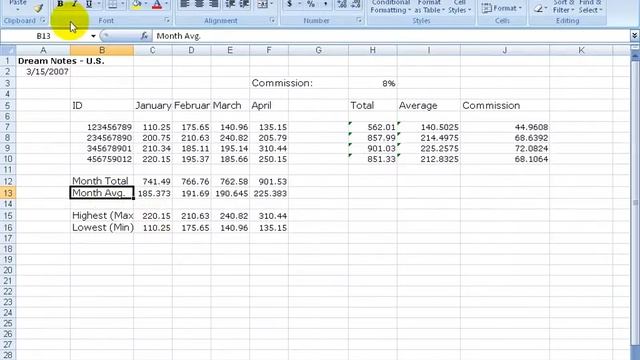This screenshot has width=640, height=360.
Task: Apply cell Borders button
Action: point(112,4)
